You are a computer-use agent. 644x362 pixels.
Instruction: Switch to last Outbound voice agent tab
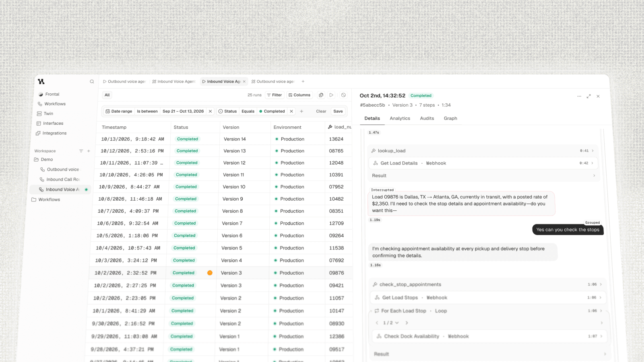pos(273,82)
